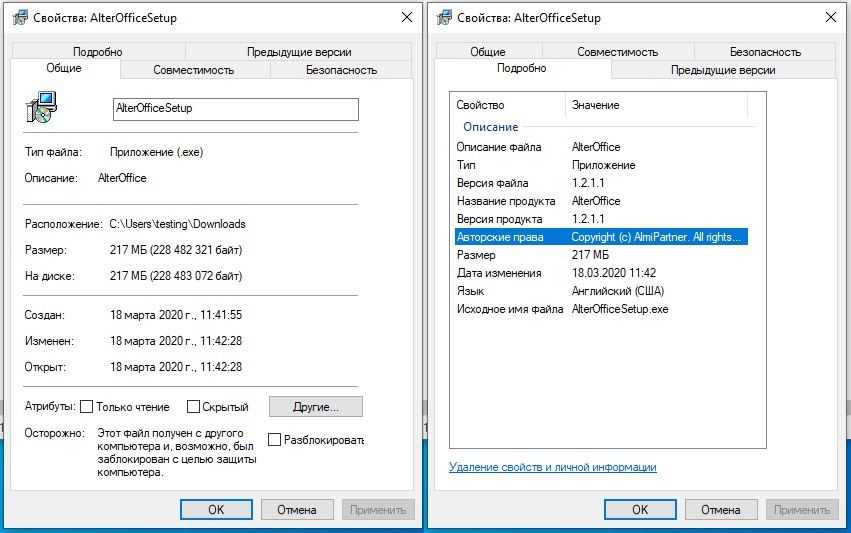Image resolution: width=851 pixels, height=533 pixels.
Task: Close the left properties window
Action: pos(407,18)
